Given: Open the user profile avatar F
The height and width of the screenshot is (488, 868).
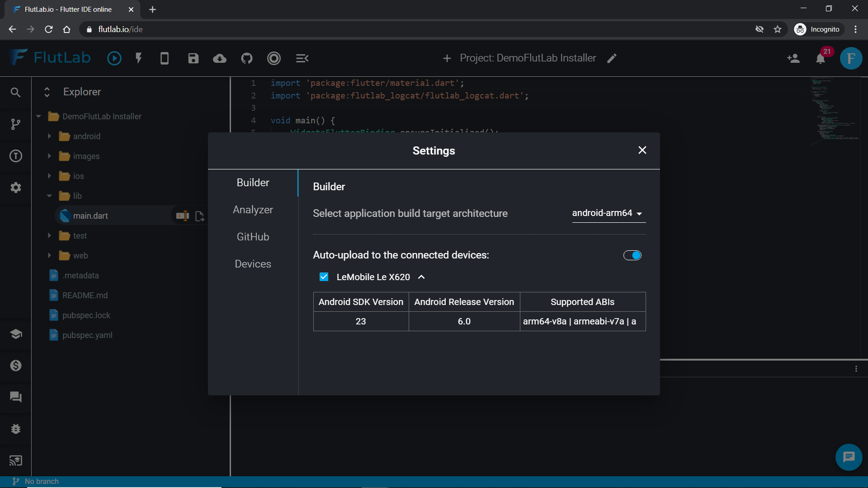Looking at the screenshot, I should [x=851, y=58].
